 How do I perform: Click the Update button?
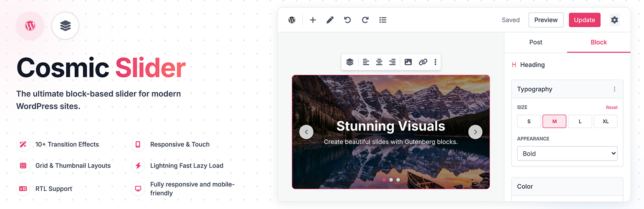[584, 20]
